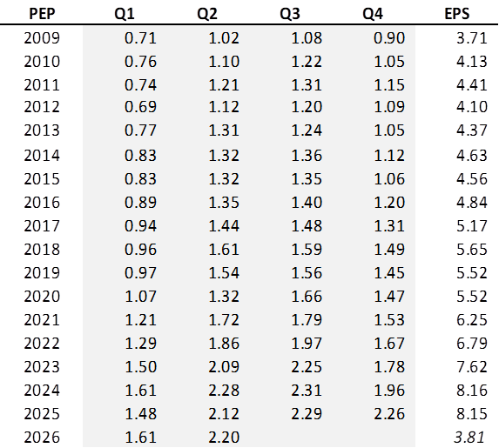Click 2012 EPS value 4.10
The width and height of the screenshot is (499, 448).
(x=472, y=106)
